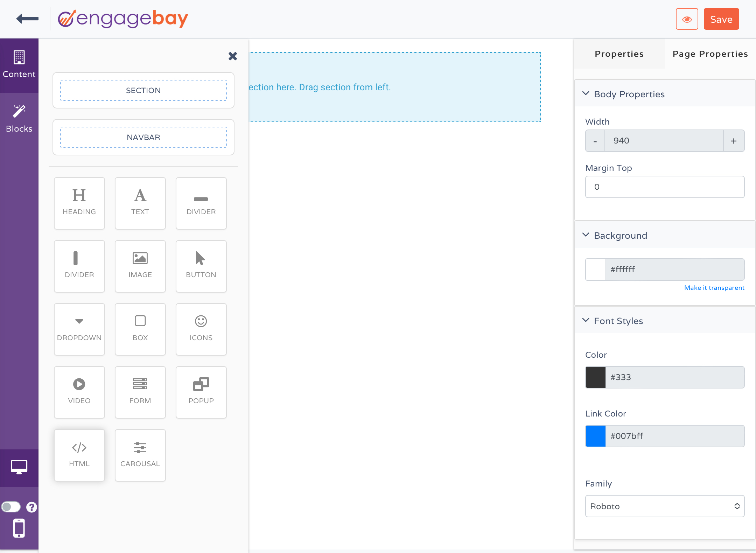Open help question mark icon
This screenshot has width=756, height=553.
click(31, 507)
